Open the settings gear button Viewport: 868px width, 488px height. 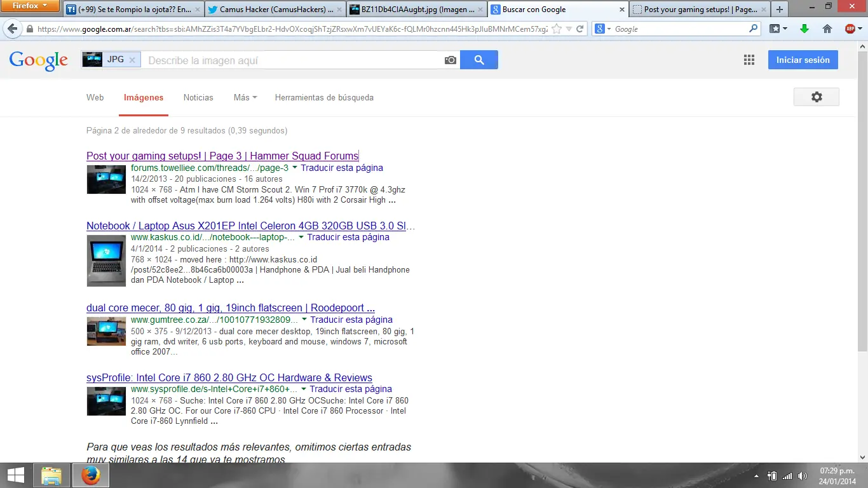(x=817, y=97)
